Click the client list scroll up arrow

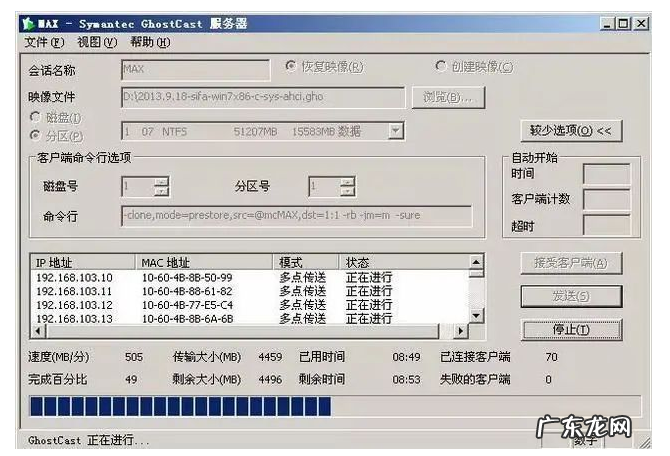(476, 261)
